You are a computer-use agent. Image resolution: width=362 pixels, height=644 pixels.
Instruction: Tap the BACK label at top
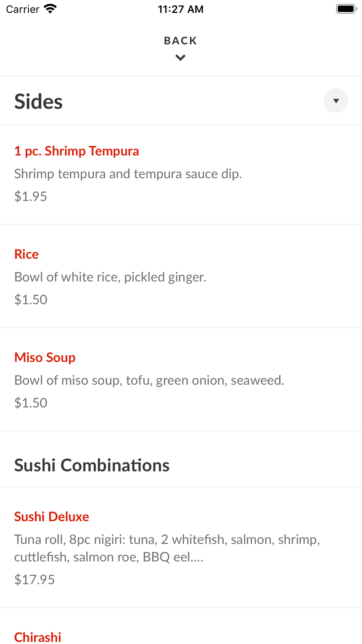(181, 41)
